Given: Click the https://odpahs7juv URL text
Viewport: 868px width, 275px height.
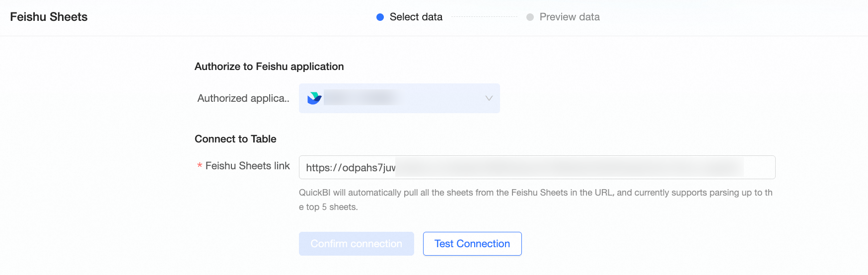Looking at the screenshot, I should [x=351, y=168].
